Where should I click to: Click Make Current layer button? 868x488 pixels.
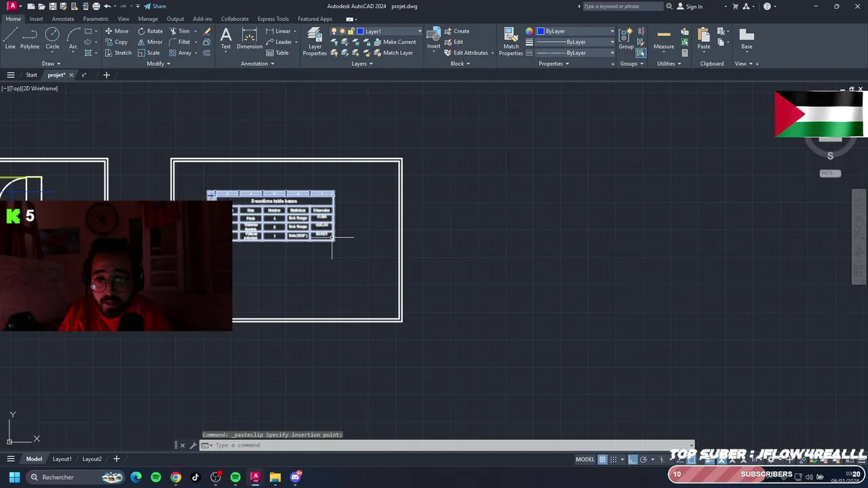(x=395, y=42)
